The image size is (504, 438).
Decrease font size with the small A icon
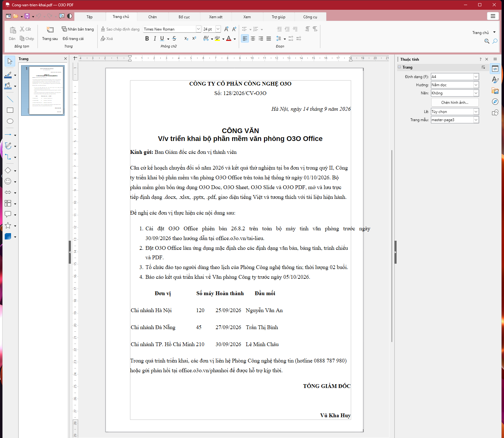coord(234,29)
